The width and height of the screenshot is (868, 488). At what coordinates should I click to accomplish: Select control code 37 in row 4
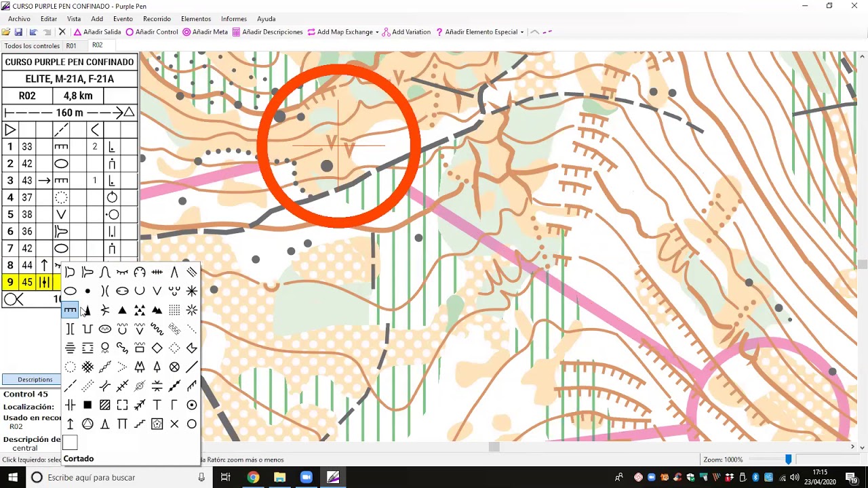26,197
